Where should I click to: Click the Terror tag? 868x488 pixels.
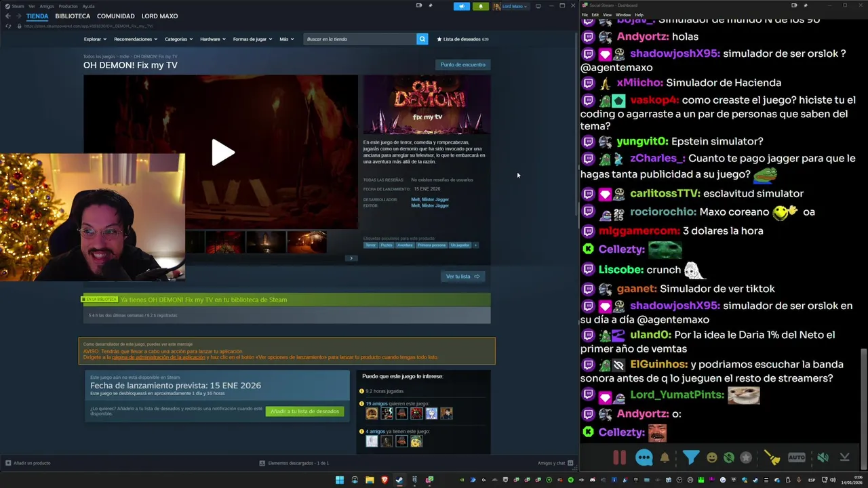click(370, 245)
